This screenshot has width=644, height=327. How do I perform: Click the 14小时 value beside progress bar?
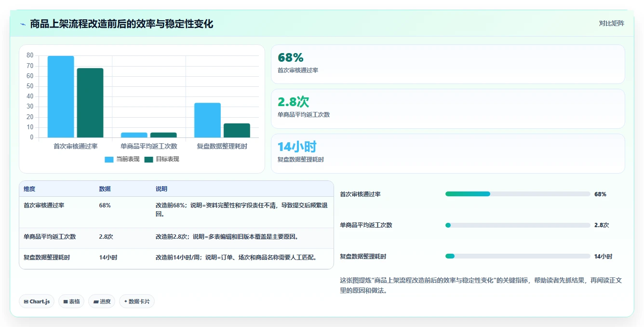[604, 257]
